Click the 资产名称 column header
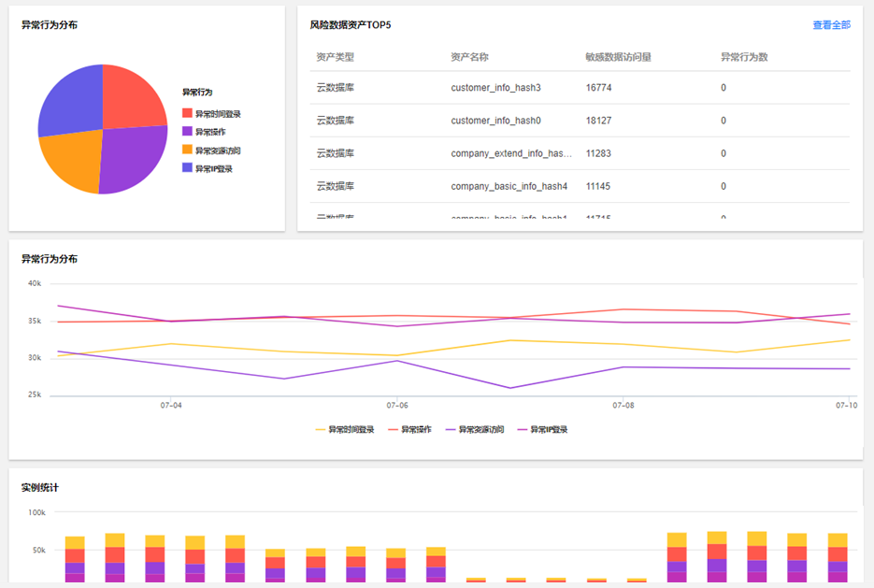 (x=469, y=57)
